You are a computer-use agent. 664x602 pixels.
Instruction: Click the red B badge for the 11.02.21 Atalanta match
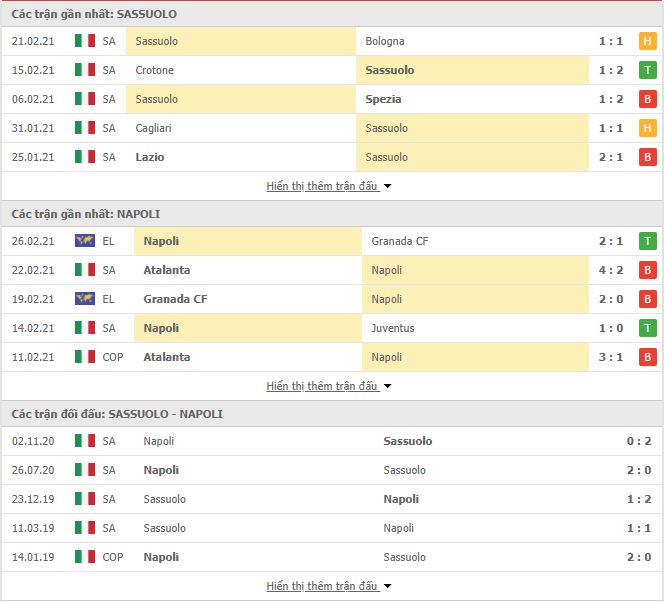coord(647,357)
